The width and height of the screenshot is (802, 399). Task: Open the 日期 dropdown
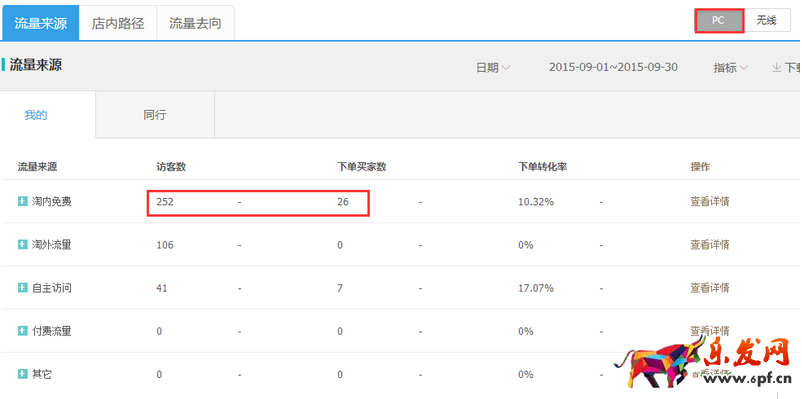[x=493, y=68]
